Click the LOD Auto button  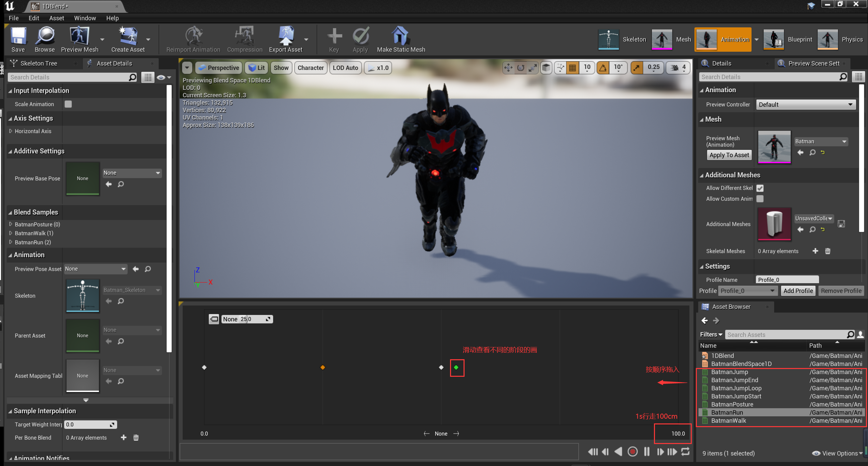[345, 68]
